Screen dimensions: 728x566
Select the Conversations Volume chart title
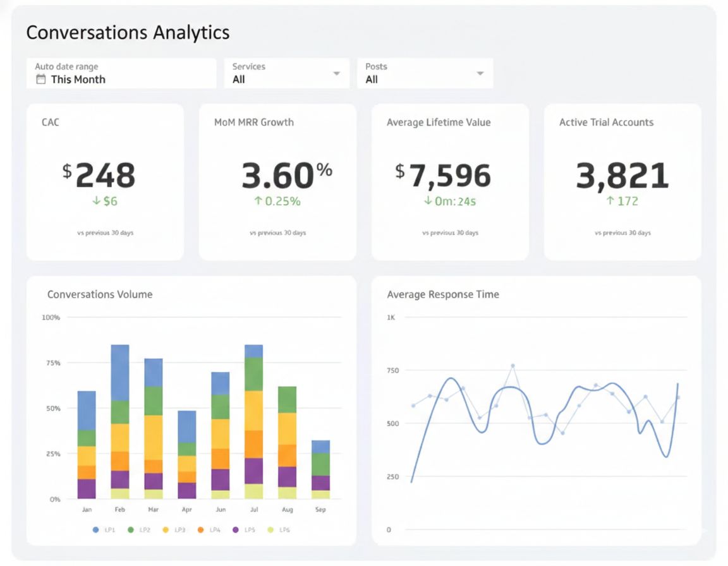tap(100, 294)
